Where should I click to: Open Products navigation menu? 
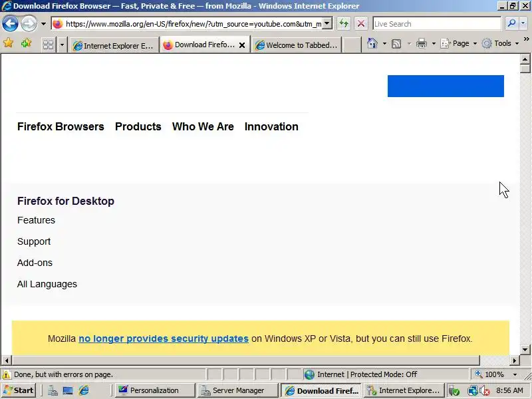[x=138, y=126]
